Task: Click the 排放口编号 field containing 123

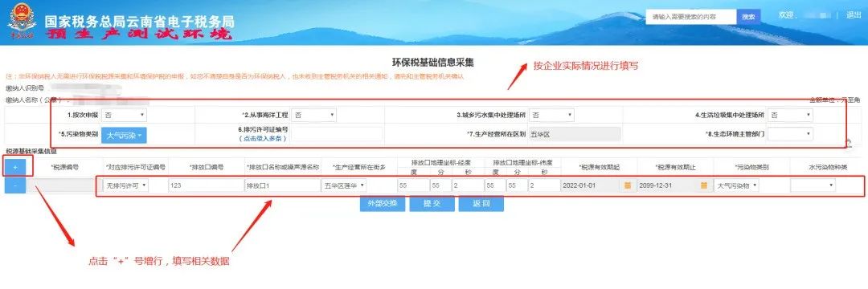Action: [206, 185]
